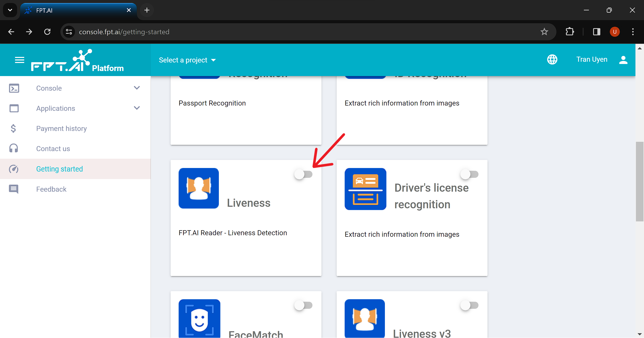
Task: Bookmark this page with the star icon
Action: (x=544, y=32)
